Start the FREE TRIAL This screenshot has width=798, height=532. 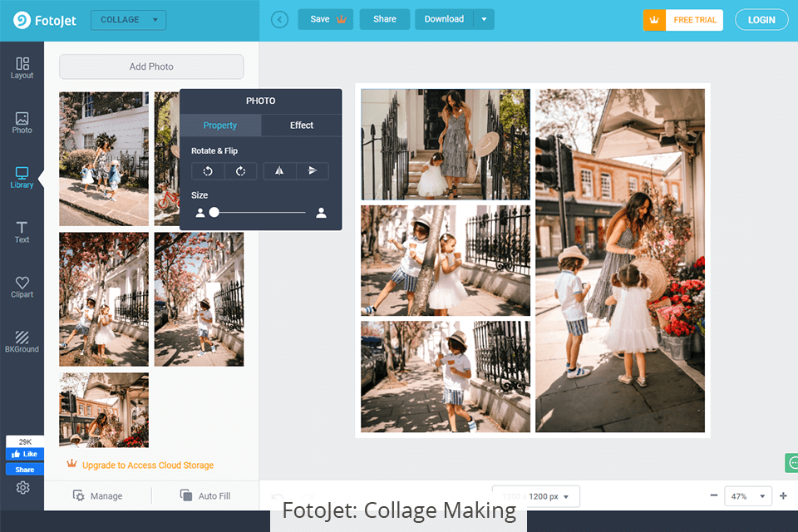tap(683, 20)
